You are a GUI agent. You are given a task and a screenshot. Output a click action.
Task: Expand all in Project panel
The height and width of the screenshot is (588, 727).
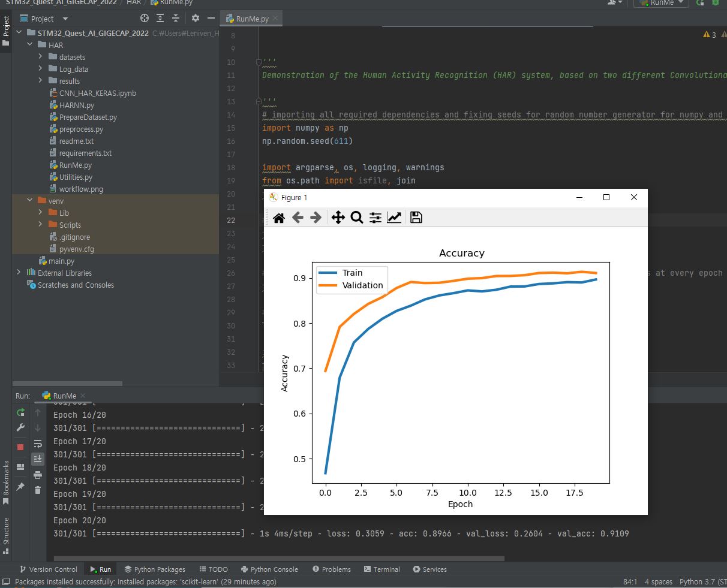tap(160, 19)
